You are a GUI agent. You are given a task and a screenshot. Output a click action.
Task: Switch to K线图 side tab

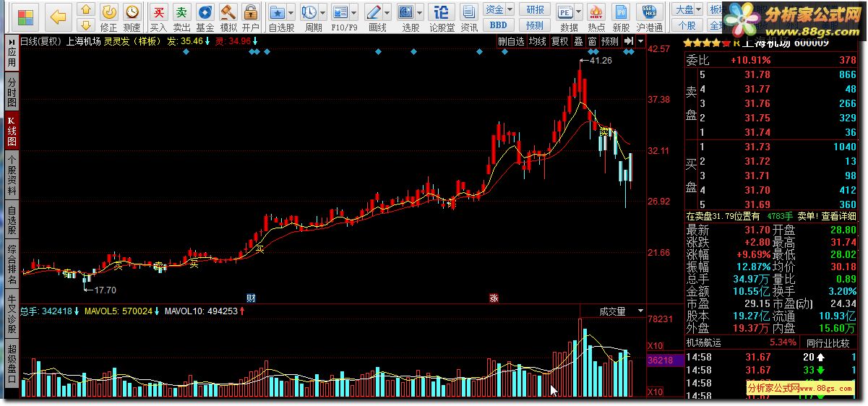tap(11, 131)
